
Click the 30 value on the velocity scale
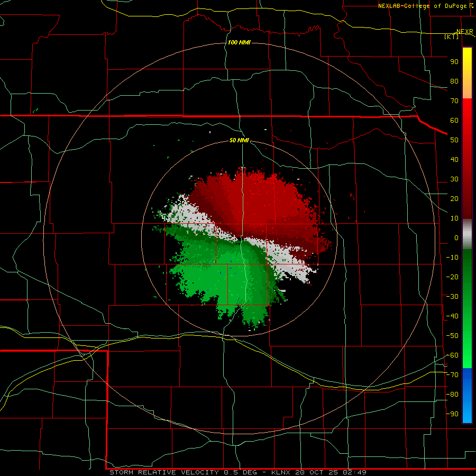point(454,179)
